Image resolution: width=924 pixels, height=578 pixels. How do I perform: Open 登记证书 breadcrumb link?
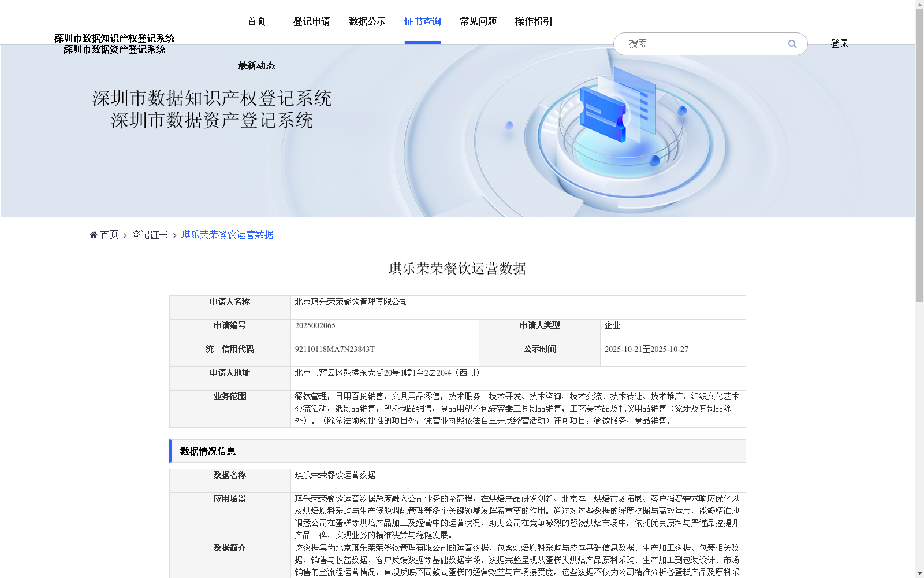150,235
